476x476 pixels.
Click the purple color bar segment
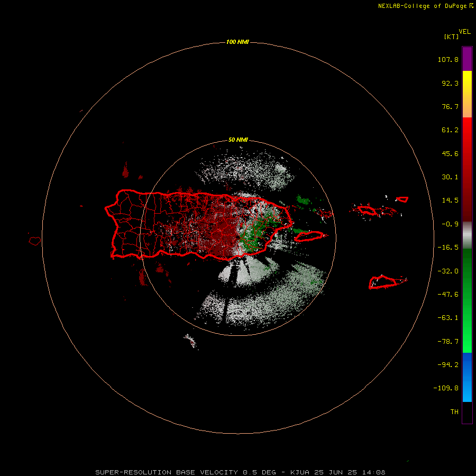click(467, 59)
